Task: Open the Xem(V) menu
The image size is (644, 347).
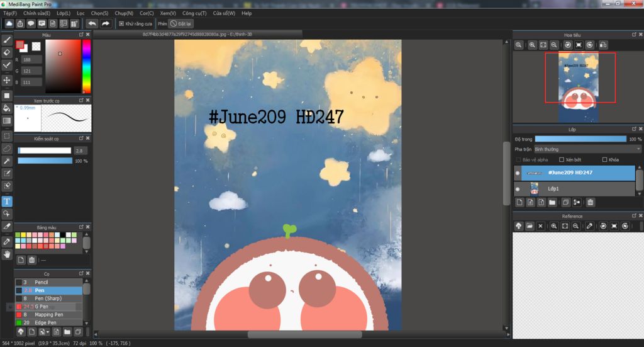Action: coord(167,13)
